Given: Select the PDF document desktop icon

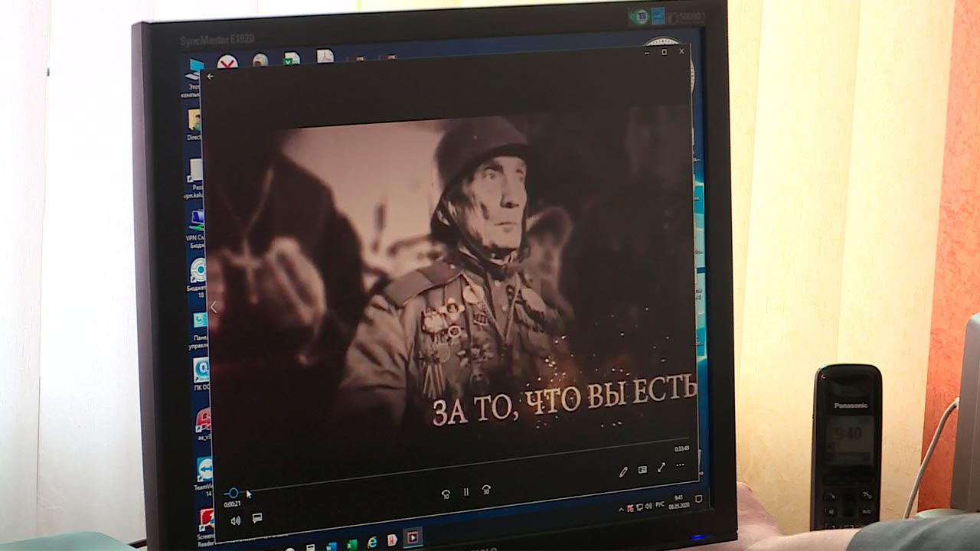Looking at the screenshot, I should (325, 57).
